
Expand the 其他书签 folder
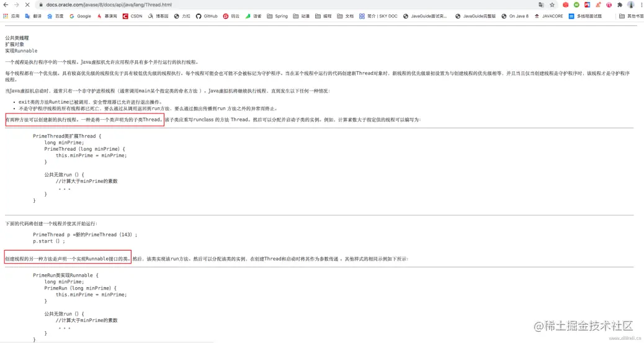[631, 16]
